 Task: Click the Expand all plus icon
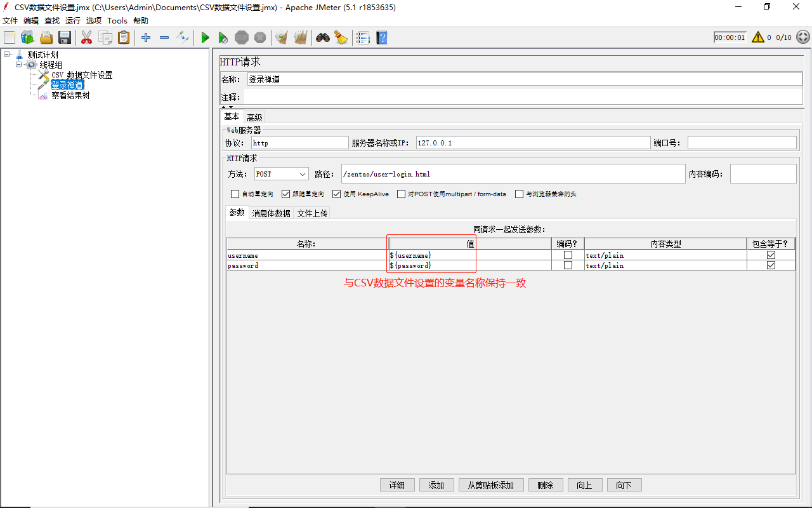coord(146,37)
